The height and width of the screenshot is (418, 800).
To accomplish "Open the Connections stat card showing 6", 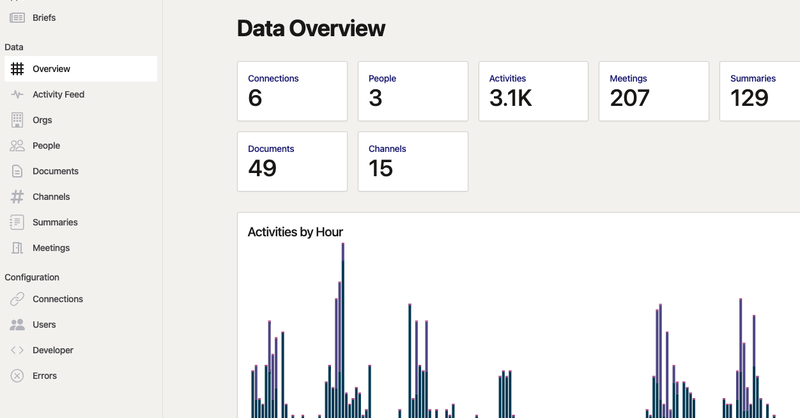I will tap(292, 91).
